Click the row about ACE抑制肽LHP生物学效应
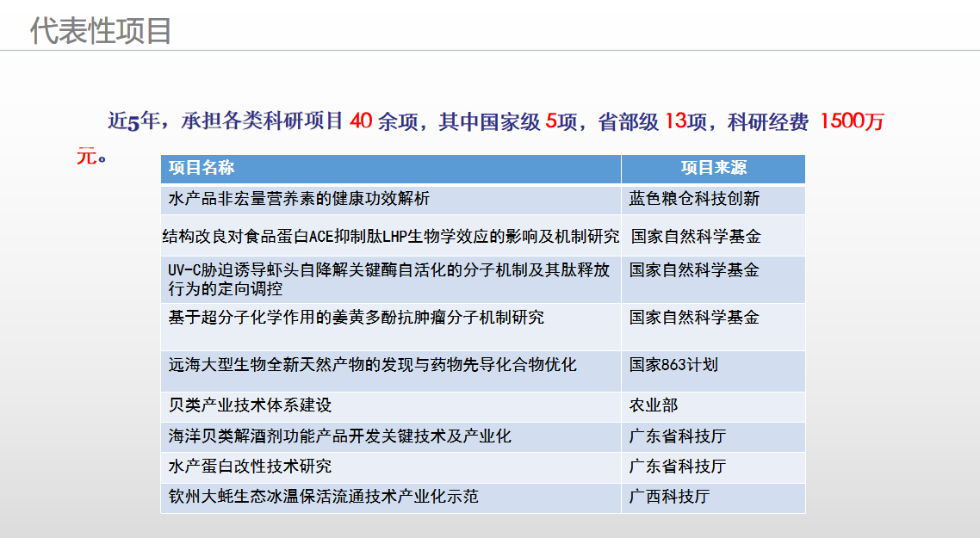This screenshot has width=980, height=538. click(x=391, y=236)
